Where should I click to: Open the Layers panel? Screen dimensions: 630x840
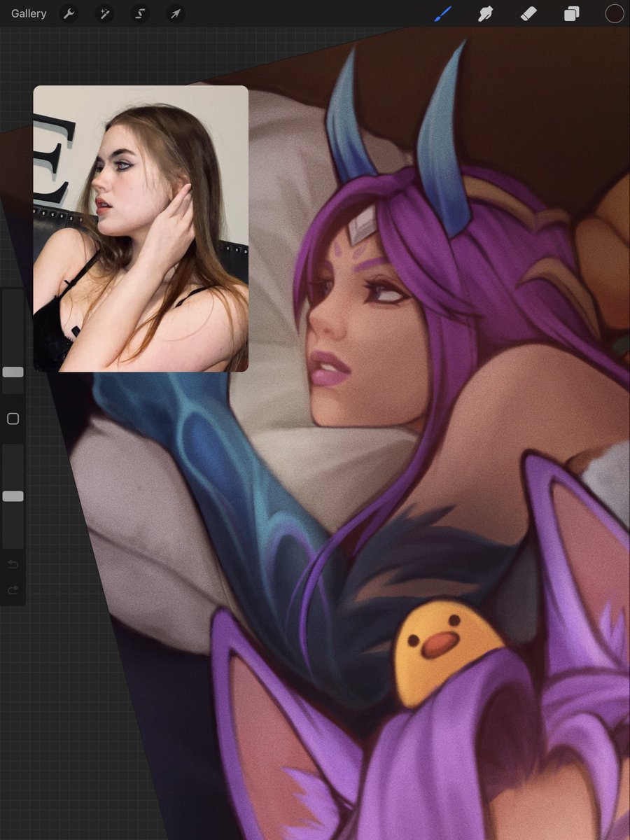click(572, 13)
